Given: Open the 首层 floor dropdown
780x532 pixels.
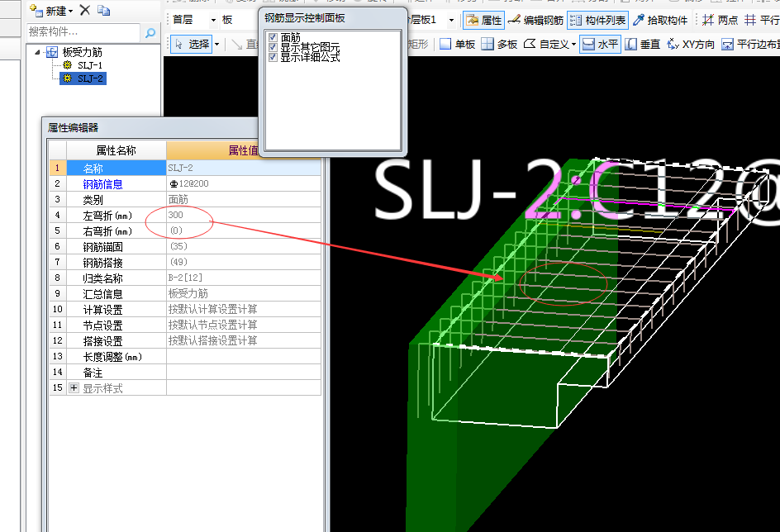Looking at the screenshot, I should (x=213, y=20).
